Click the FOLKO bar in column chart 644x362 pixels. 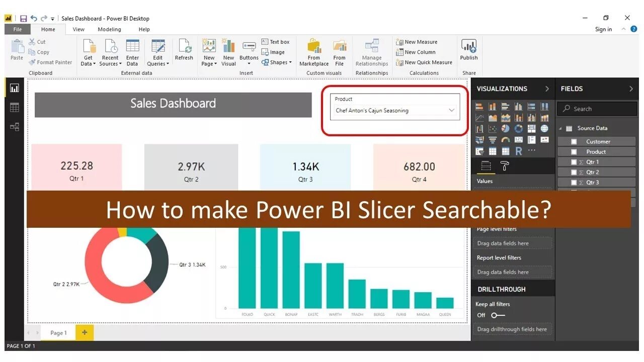point(247,267)
